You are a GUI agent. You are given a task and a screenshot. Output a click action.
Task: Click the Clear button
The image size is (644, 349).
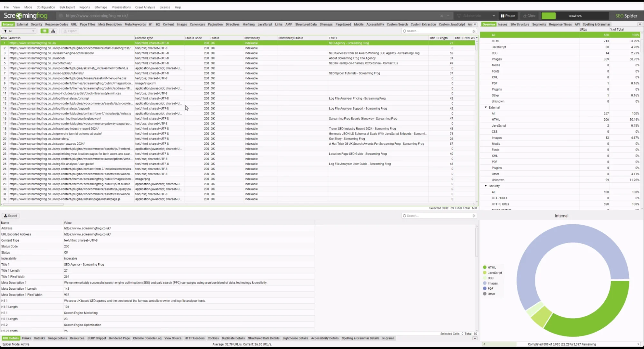tap(529, 15)
